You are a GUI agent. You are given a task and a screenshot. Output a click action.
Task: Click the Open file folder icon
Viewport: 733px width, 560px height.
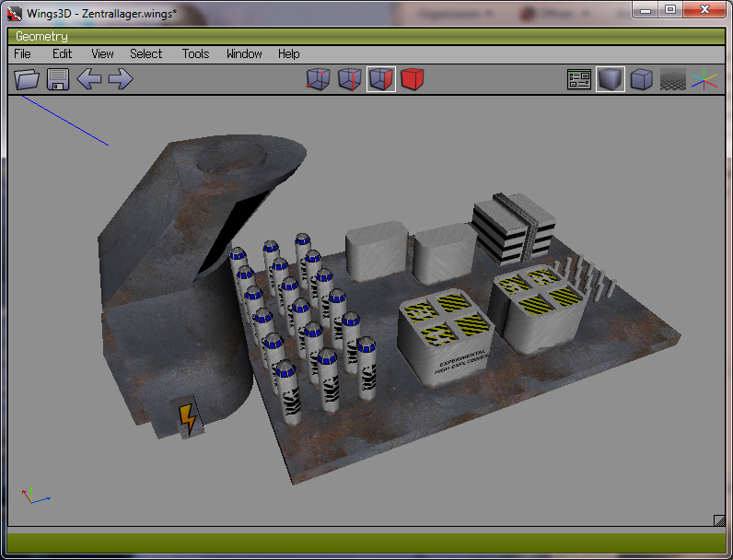click(x=27, y=79)
